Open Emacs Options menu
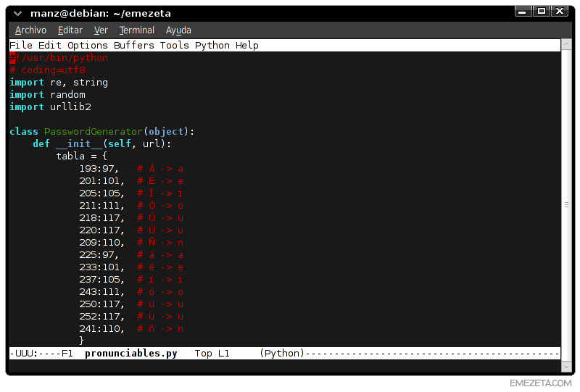This screenshot has width=580, height=392. [x=88, y=45]
